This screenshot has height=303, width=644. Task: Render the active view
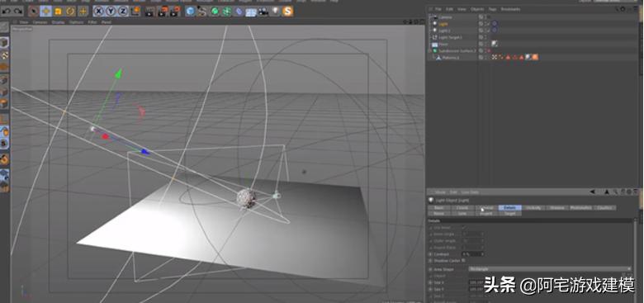(150, 11)
